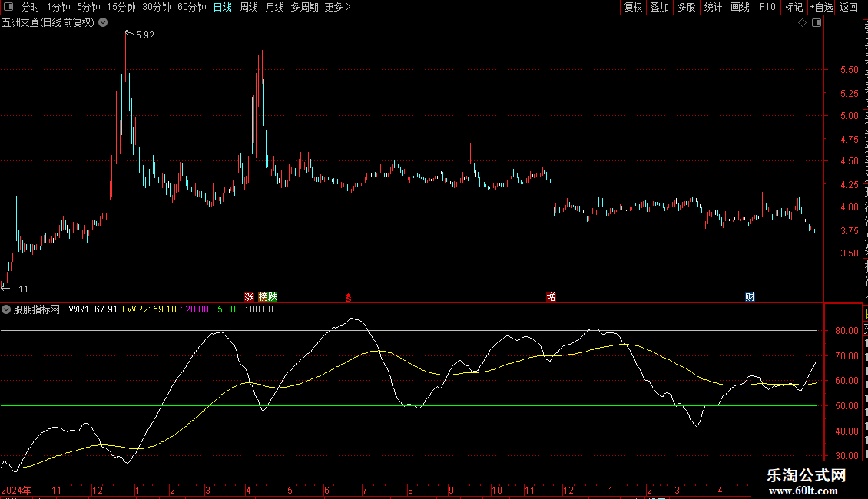Click the blue 财 event marker
The width and height of the screenshot is (868, 499).
coord(750,297)
